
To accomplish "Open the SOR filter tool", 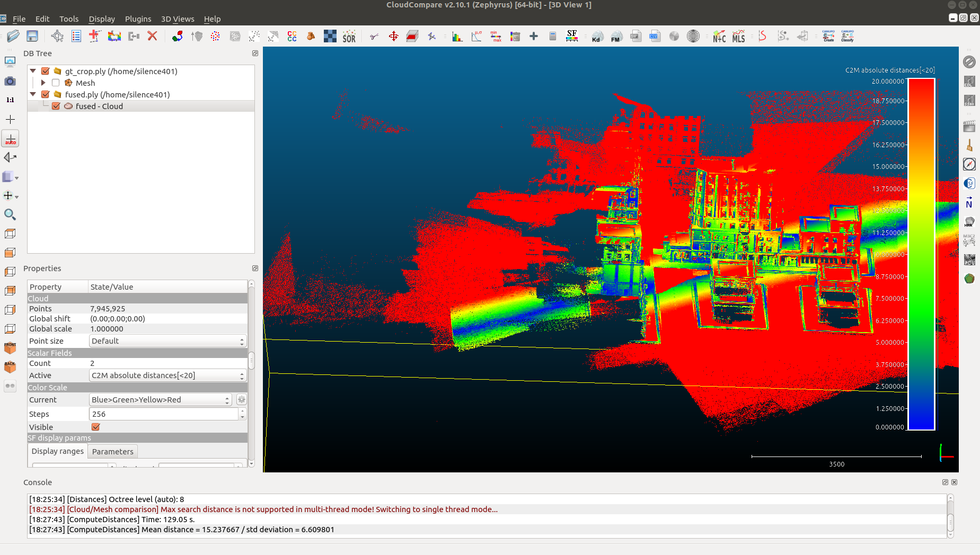I will 349,37.
